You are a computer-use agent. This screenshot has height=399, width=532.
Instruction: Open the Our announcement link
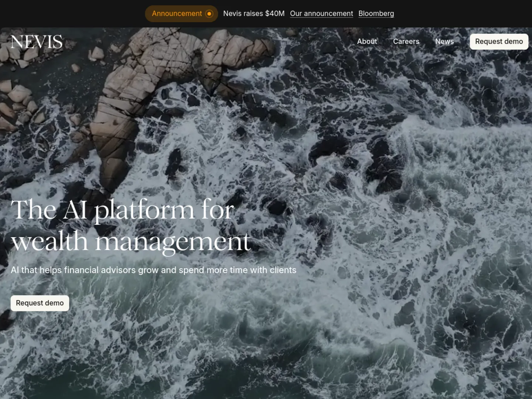tap(321, 14)
